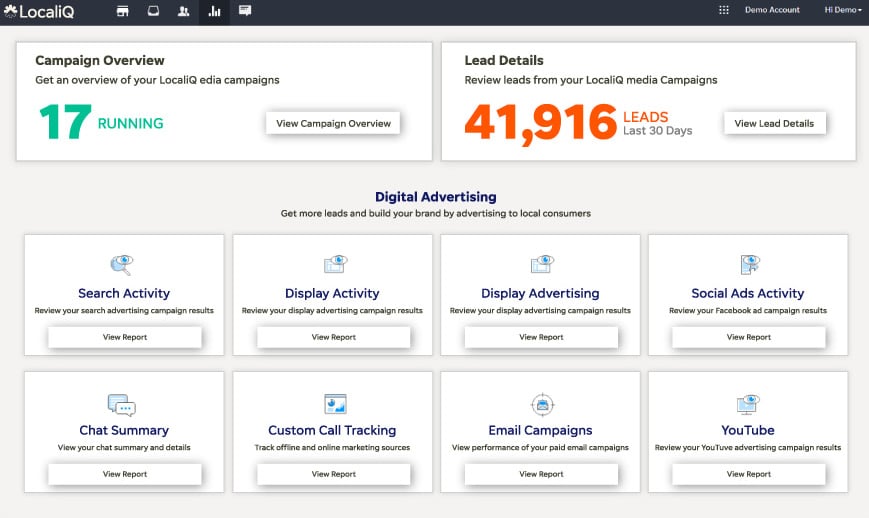The width and height of the screenshot is (869, 518).
Task: Click the Email Campaigns target icon
Action: pyautogui.click(x=541, y=404)
